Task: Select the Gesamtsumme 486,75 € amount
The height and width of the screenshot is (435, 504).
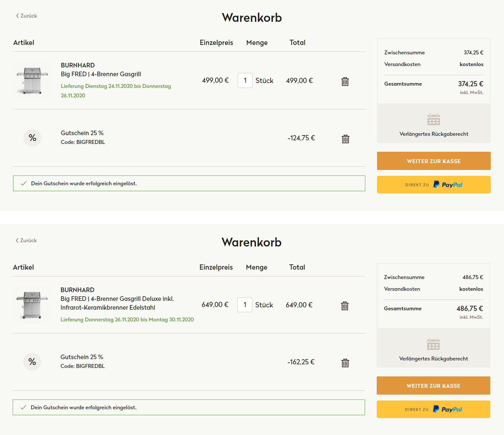Action: click(470, 308)
